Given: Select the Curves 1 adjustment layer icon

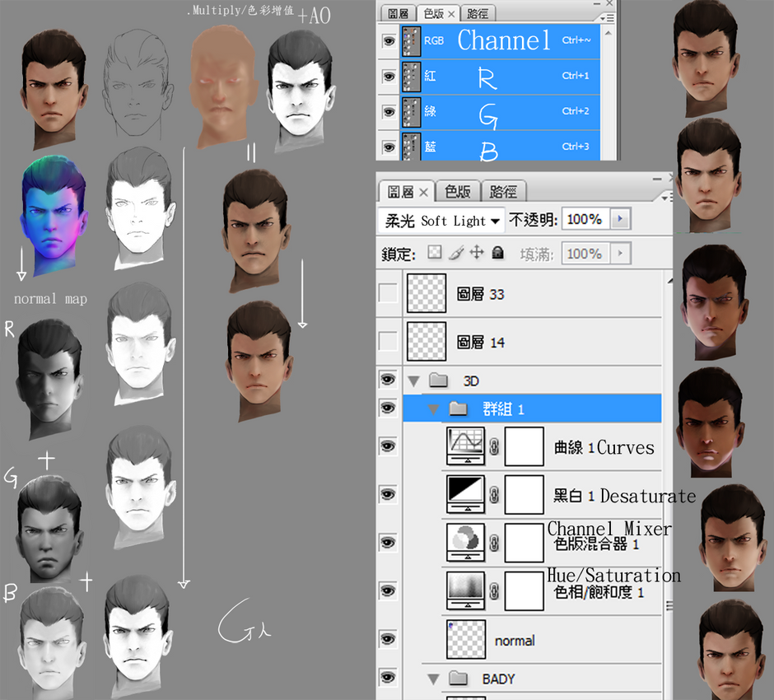Looking at the screenshot, I should coord(467,446).
